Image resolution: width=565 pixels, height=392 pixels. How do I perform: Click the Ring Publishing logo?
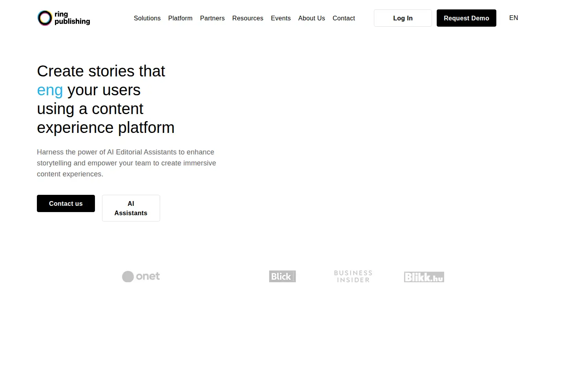point(64,18)
